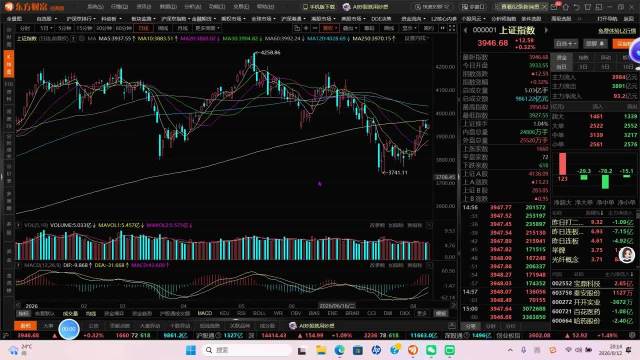Open 帮助(H) menu
This screenshot has width=640, height=360.
pyautogui.click(x=265, y=7)
